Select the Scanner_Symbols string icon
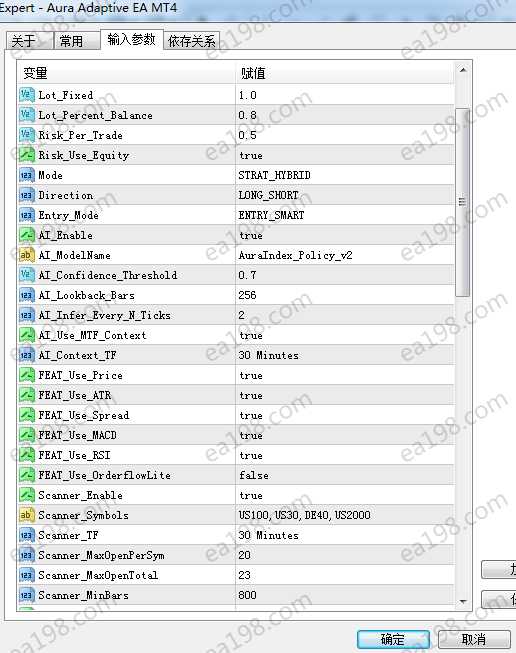This screenshot has height=653, width=516. tap(26, 515)
